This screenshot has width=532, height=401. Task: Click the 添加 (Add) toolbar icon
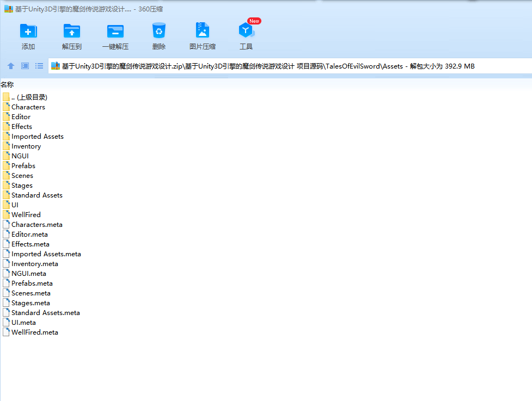pos(28,31)
